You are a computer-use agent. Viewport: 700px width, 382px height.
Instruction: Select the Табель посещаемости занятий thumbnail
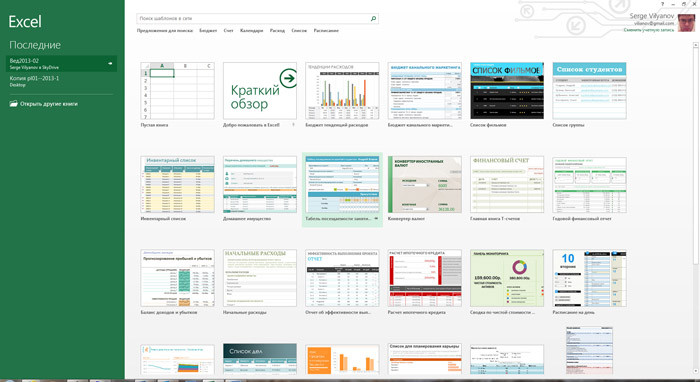[x=342, y=184]
